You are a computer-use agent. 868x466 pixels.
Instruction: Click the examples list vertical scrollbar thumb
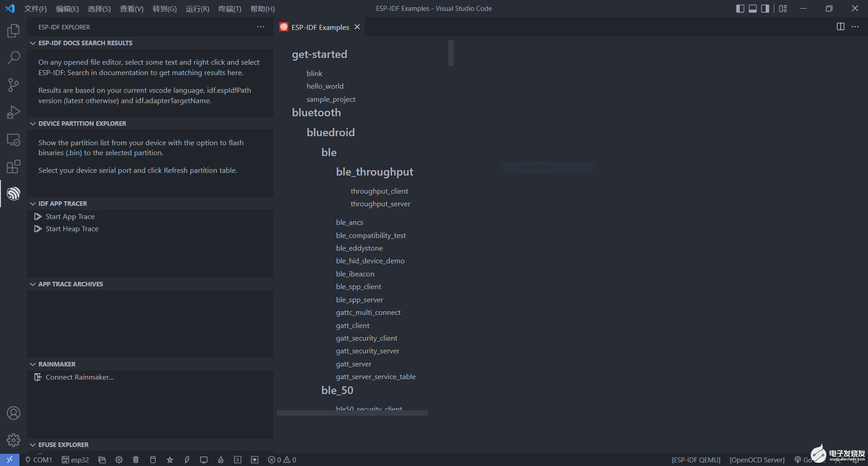(x=451, y=53)
